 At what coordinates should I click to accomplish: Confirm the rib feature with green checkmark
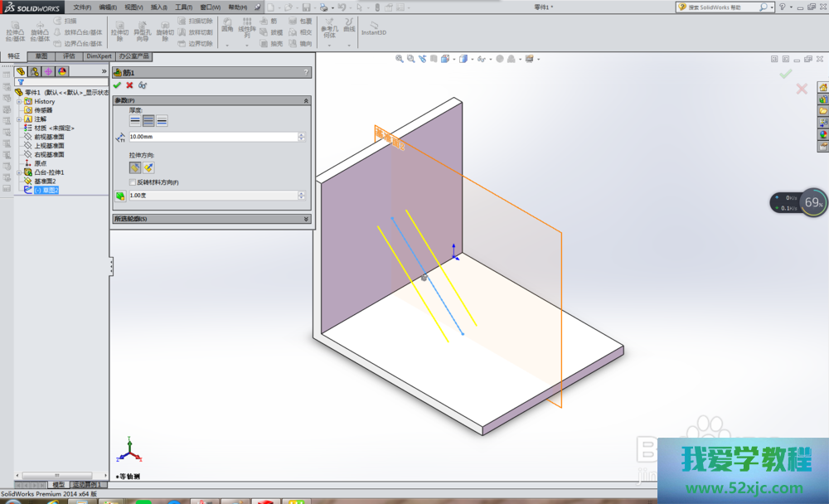tap(117, 85)
